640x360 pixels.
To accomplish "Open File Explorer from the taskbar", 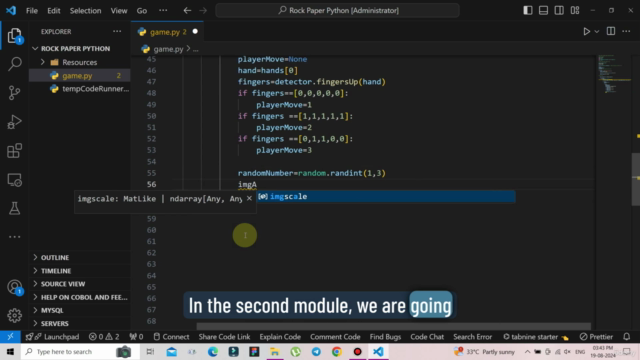I will [275, 351].
